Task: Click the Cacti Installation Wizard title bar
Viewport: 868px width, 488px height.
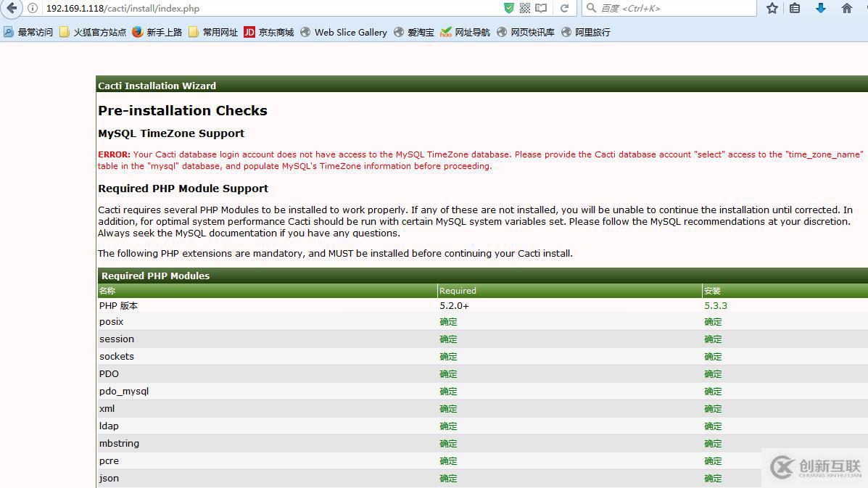Action: click(x=481, y=86)
